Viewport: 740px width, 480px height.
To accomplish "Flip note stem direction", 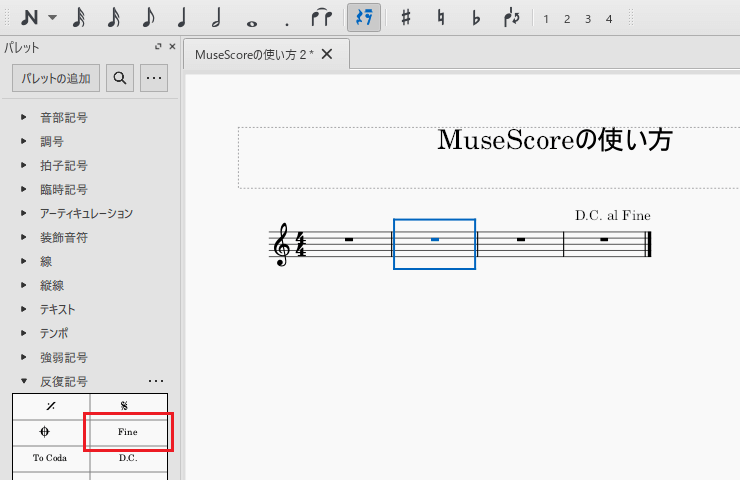I will (x=512, y=18).
